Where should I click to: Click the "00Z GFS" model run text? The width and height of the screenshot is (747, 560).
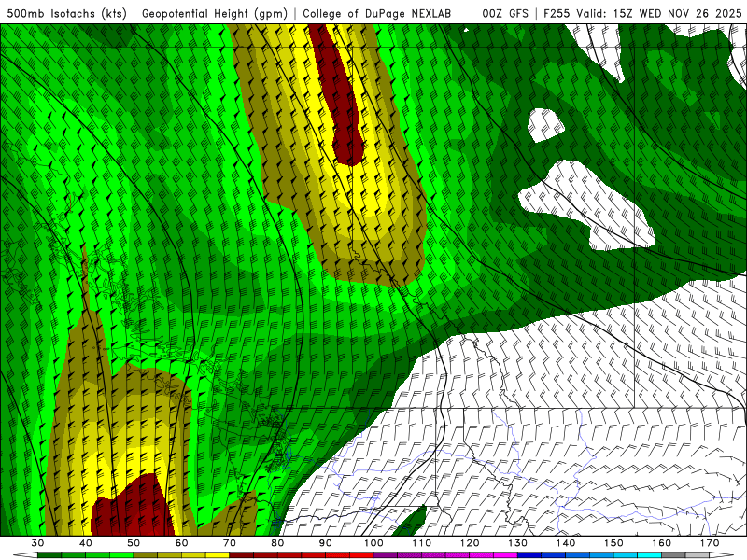coord(505,13)
